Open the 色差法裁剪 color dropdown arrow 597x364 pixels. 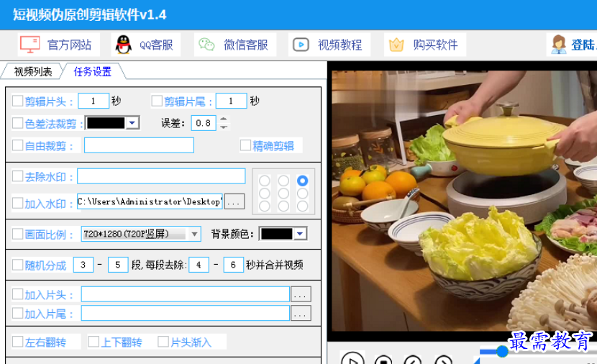click(132, 123)
